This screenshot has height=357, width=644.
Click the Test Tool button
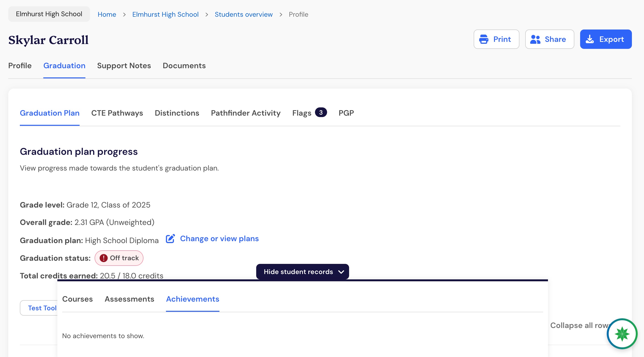39,308
